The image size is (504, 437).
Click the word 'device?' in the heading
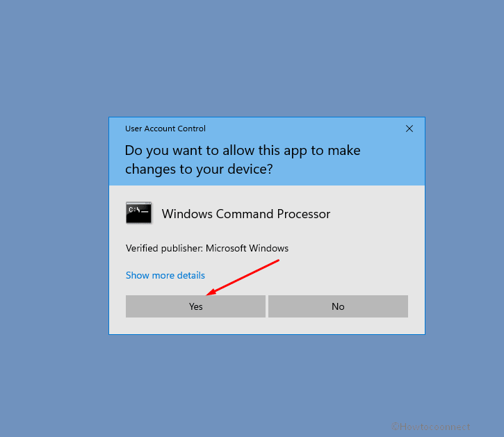(x=250, y=169)
